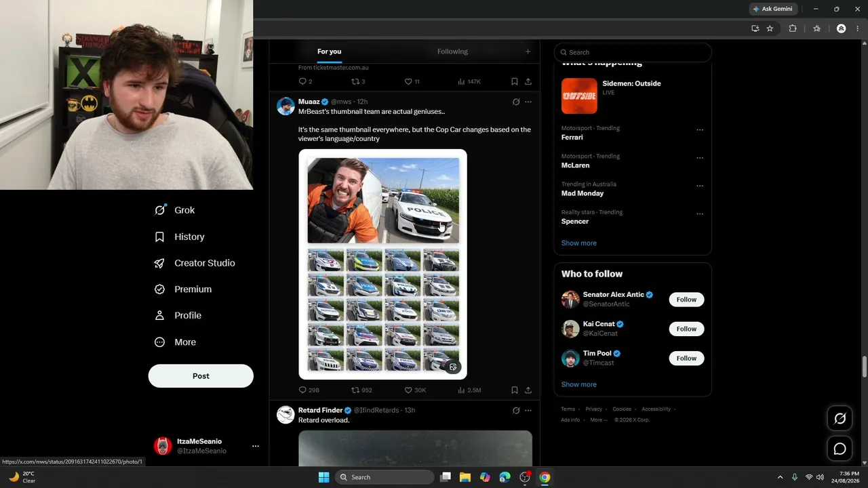Open Copilot from the taskbar
This screenshot has width=868, height=488.
(485, 477)
